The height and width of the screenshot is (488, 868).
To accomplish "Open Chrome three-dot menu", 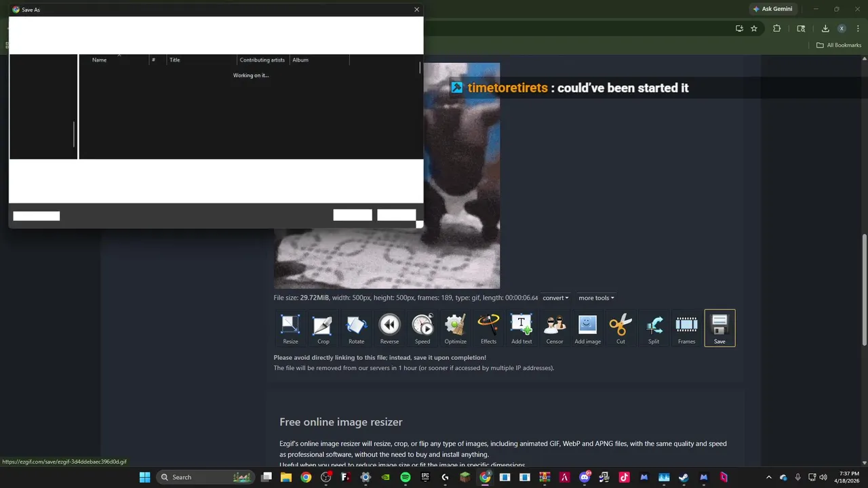I will (x=857, y=28).
